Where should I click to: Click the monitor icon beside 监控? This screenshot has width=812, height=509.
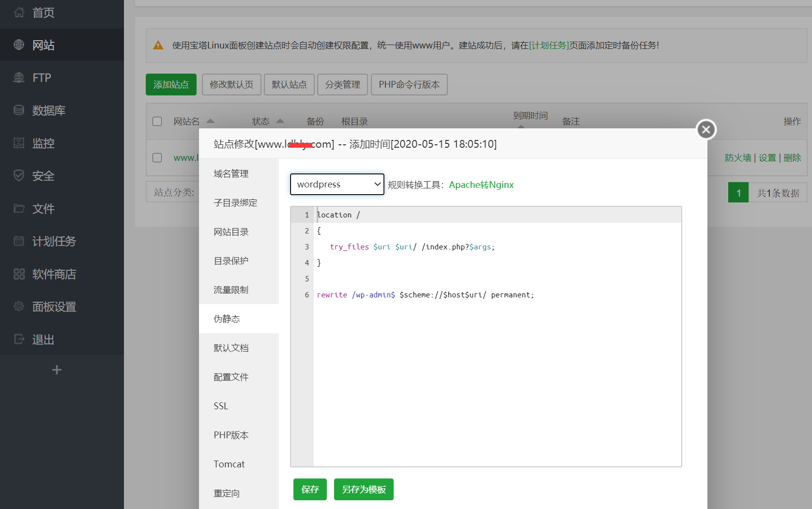click(x=19, y=143)
